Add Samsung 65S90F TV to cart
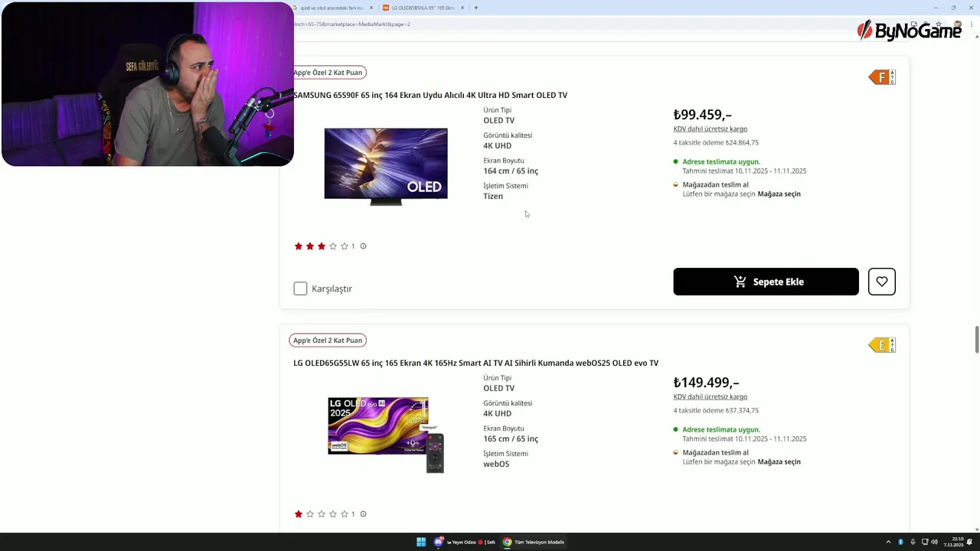The width and height of the screenshot is (980, 551). tap(766, 282)
